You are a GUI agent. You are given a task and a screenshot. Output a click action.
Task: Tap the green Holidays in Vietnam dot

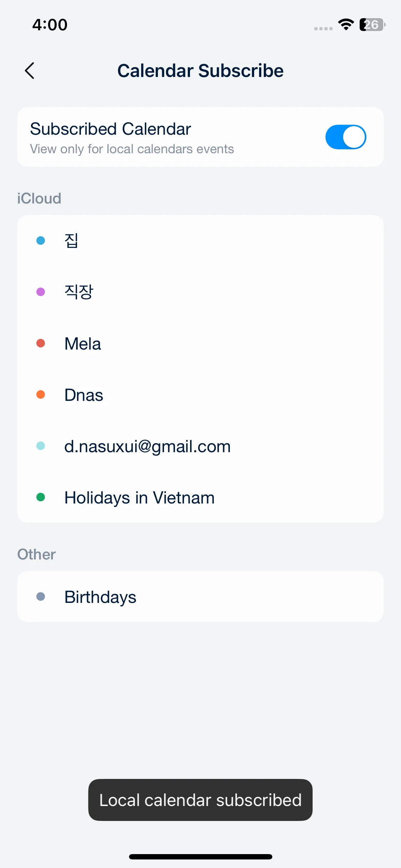pyautogui.click(x=41, y=497)
